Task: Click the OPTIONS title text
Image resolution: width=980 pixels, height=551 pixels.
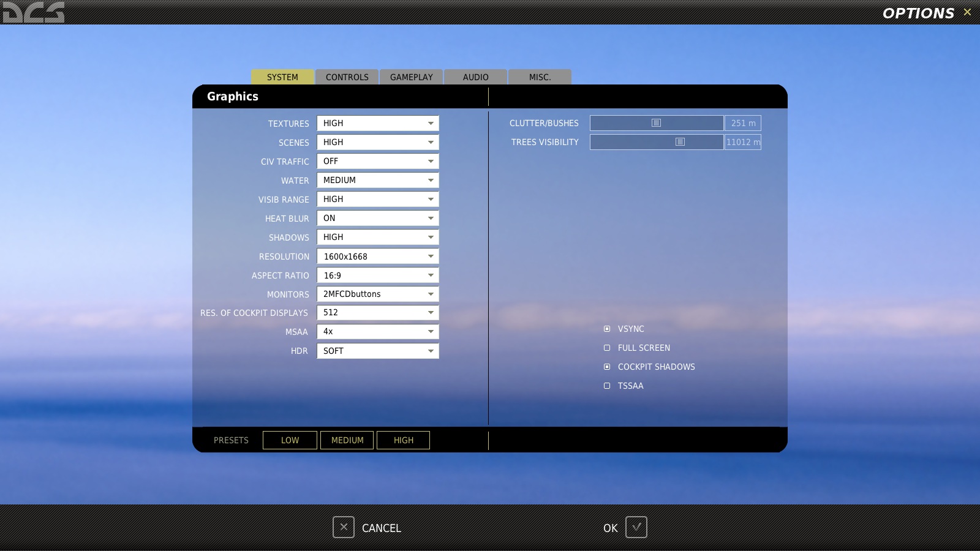Action: coord(918,13)
